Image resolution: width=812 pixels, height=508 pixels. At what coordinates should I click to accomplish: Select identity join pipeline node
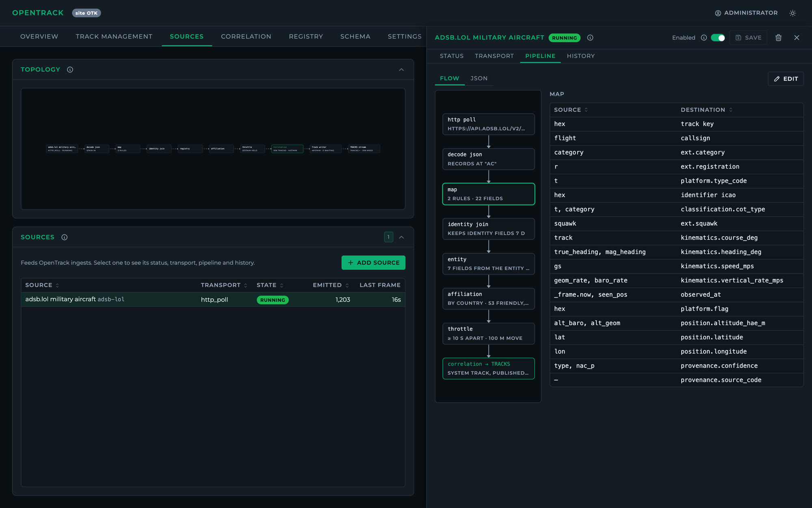[x=488, y=229]
